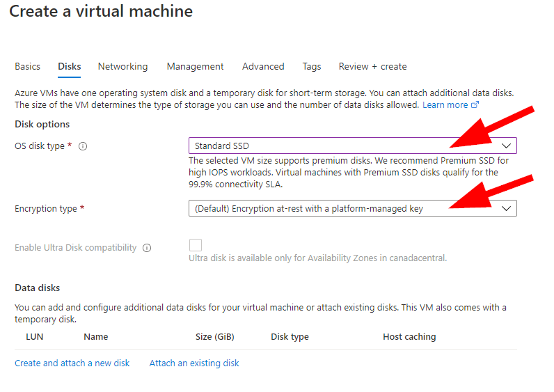Follow the Learn more link
The image size is (554, 392).
pos(445,104)
